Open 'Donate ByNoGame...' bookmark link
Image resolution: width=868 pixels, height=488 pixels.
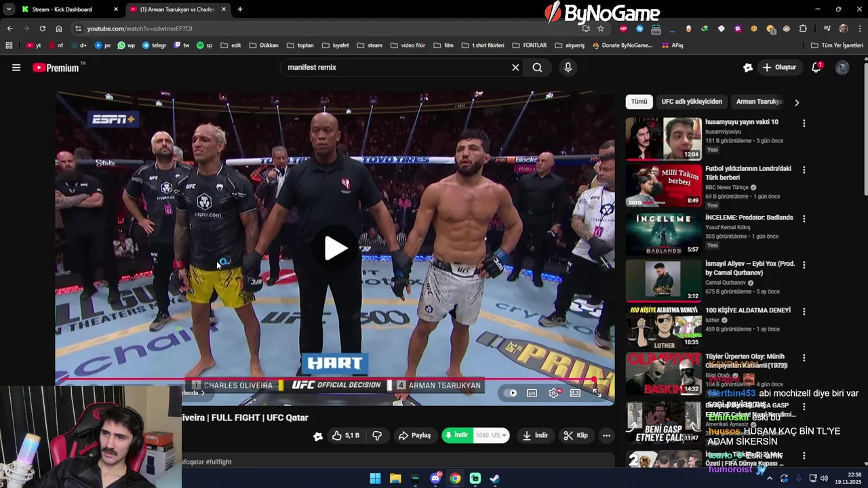click(622, 45)
